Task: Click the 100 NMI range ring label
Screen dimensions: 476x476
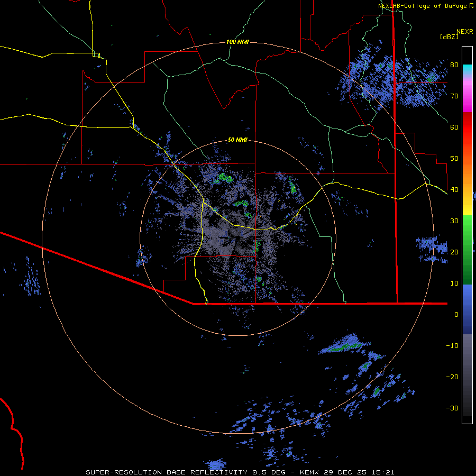Action: (x=237, y=42)
